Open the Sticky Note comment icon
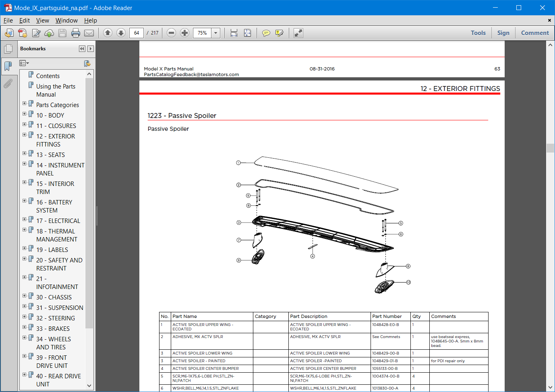The image size is (555, 392). coord(266,33)
